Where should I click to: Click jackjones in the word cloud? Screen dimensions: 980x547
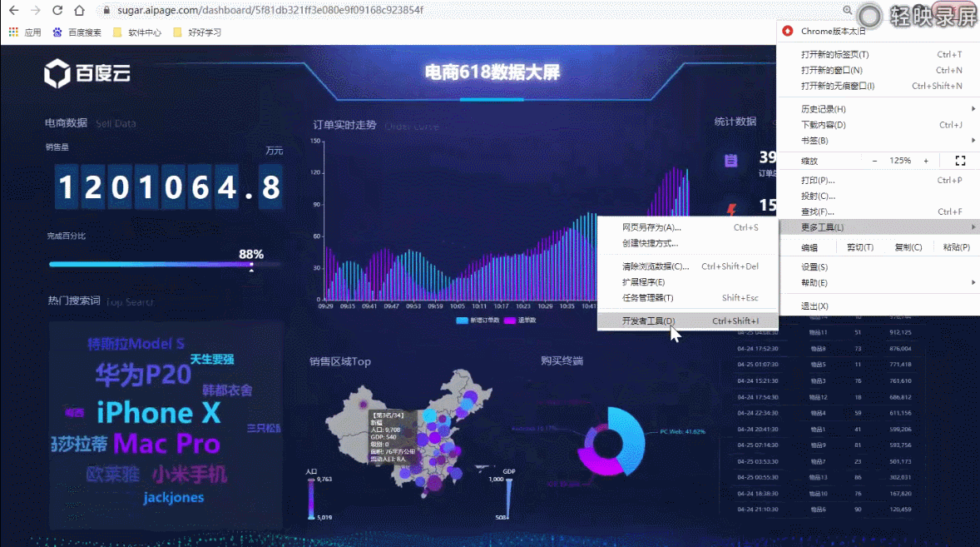174,498
